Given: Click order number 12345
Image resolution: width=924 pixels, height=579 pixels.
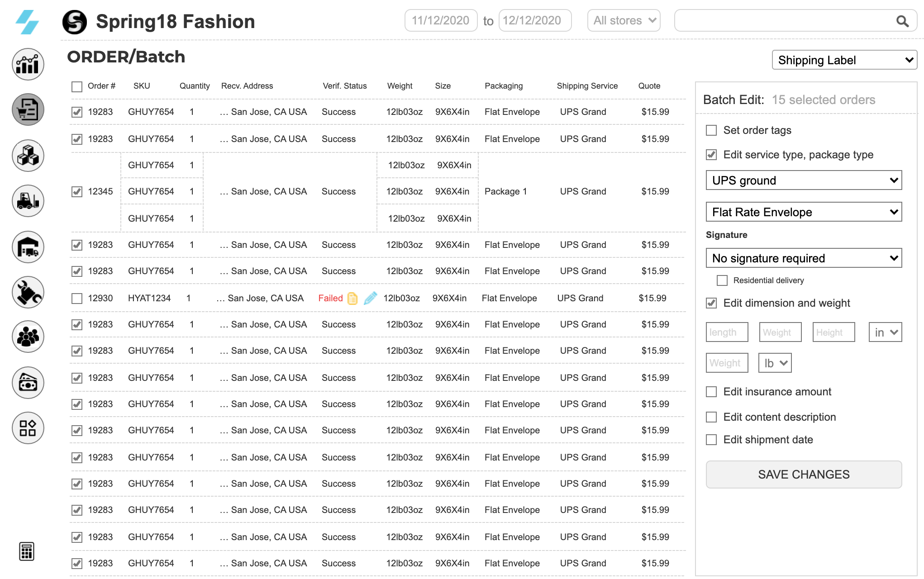Looking at the screenshot, I should click(x=100, y=191).
